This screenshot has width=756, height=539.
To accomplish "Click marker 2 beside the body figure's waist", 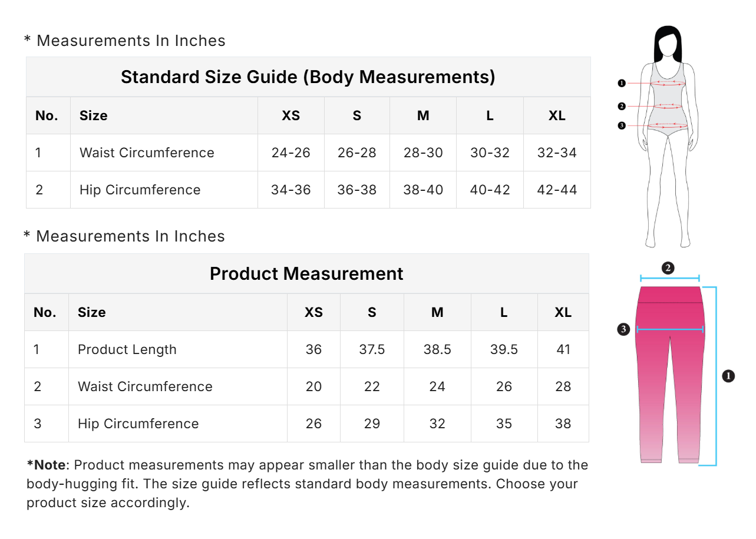I will [621, 107].
